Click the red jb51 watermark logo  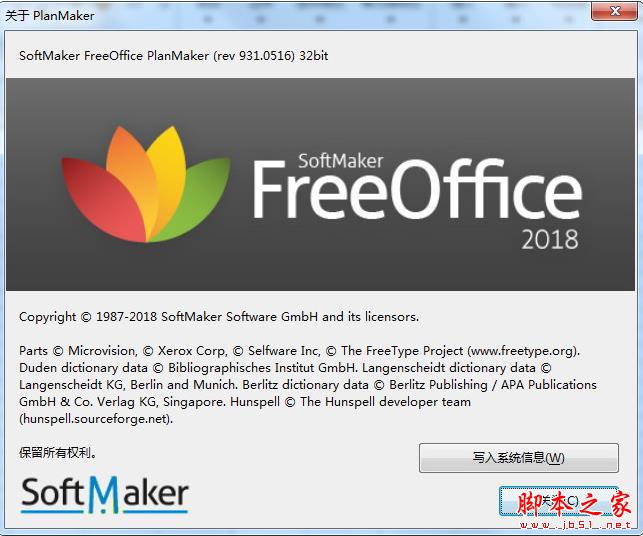[574, 504]
